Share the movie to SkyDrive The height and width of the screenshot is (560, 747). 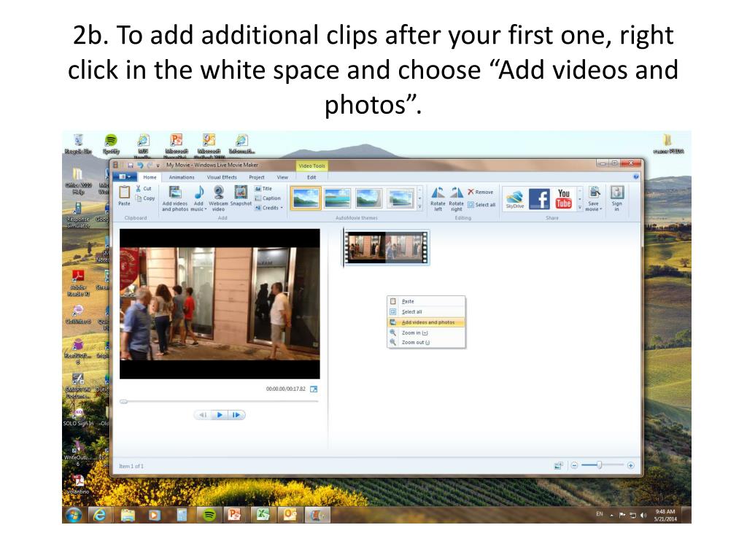tap(515, 198)
